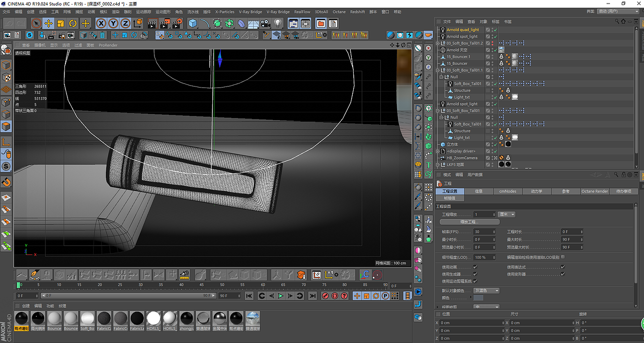Toggle the X axis lock icon

click(101, 23)
